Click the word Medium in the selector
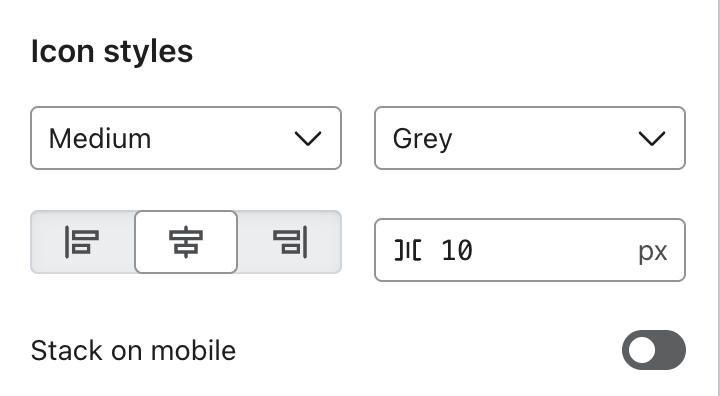 (x=100, y=138)
